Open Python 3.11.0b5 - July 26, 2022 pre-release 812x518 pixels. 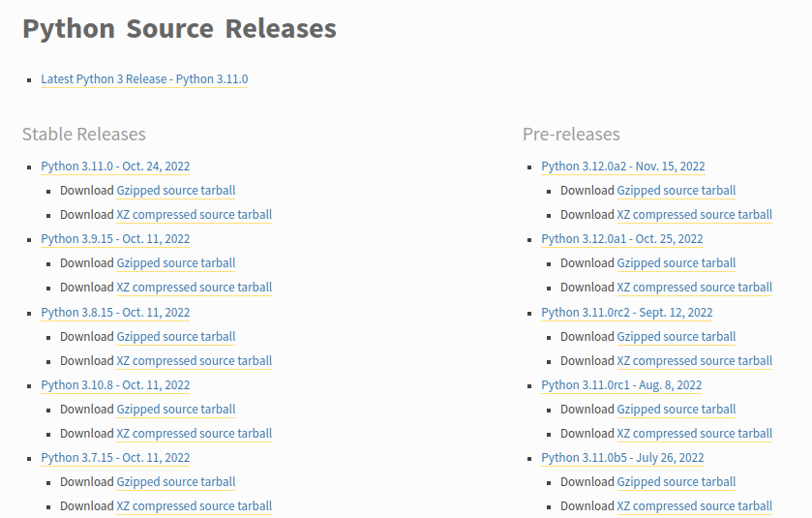(x=622, y=458)
